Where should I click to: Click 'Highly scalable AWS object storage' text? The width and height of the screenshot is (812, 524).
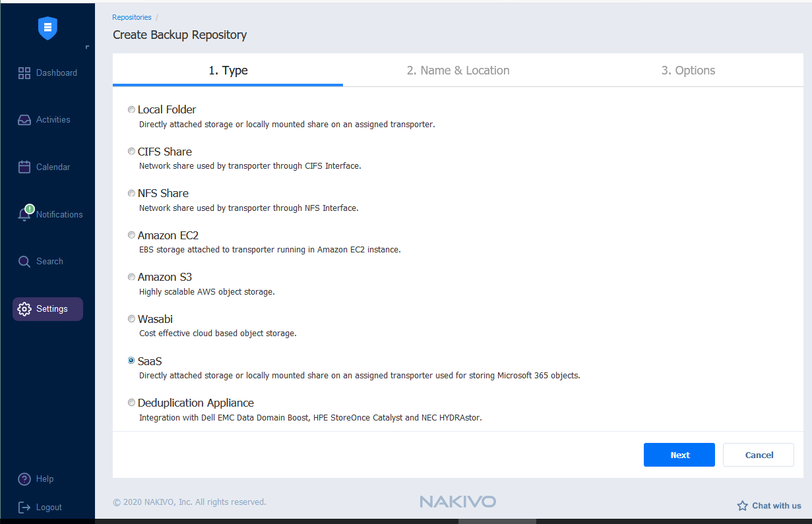coord(207,292)
